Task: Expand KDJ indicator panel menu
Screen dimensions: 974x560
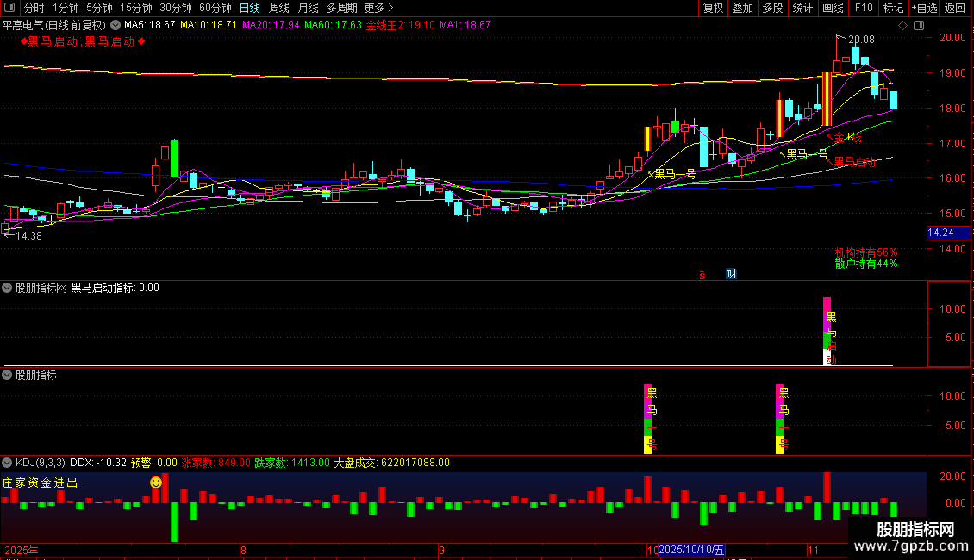Action: point(7,463)
